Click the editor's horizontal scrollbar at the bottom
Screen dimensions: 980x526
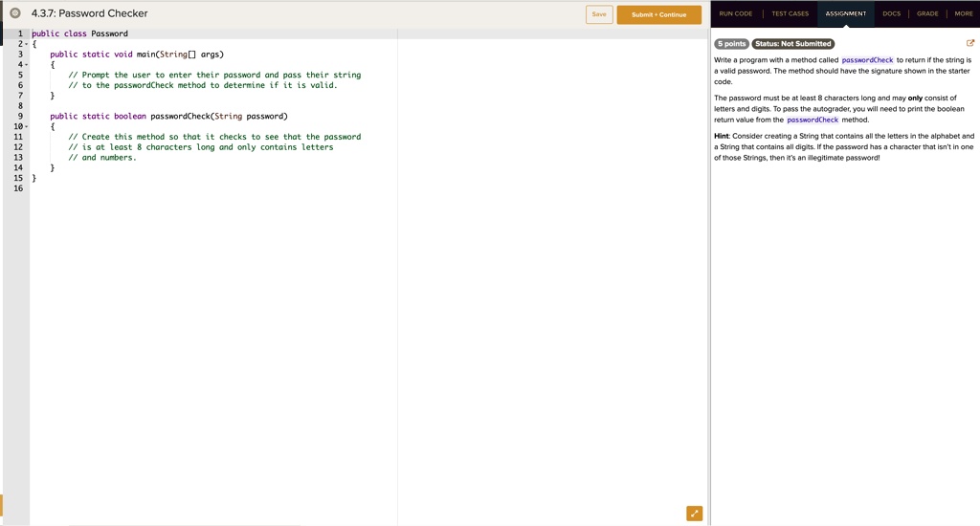click(182, 524)
